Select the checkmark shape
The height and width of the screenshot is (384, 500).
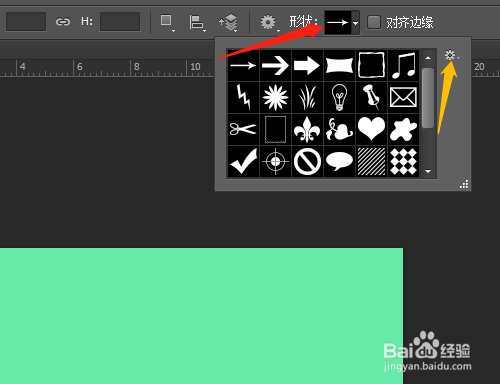243,161
